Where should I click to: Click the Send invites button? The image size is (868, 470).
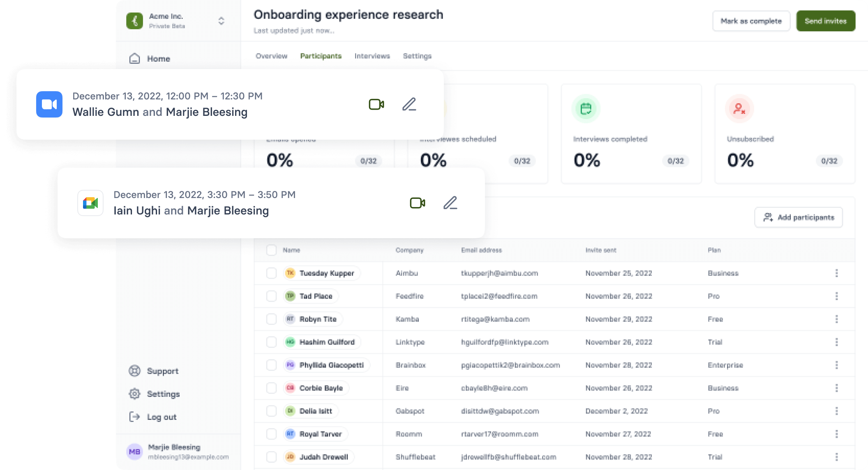pyautogui.click(x=825, y=21)
